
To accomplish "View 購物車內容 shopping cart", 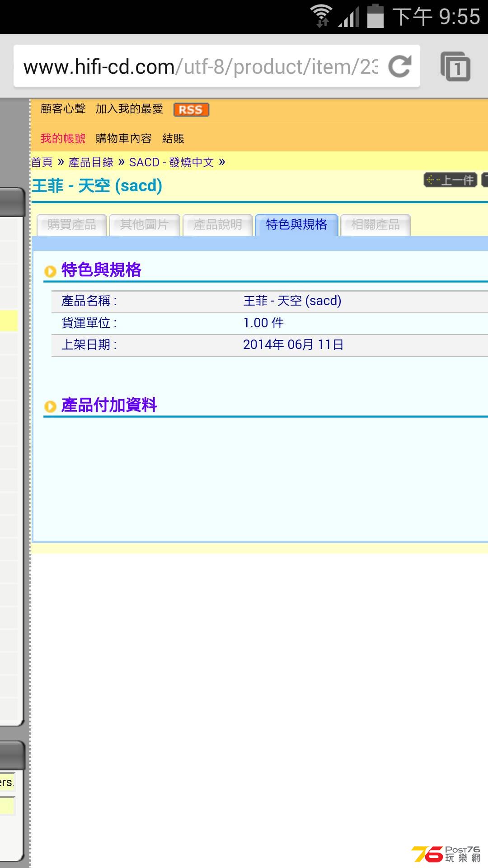I will tap(123, 138).
